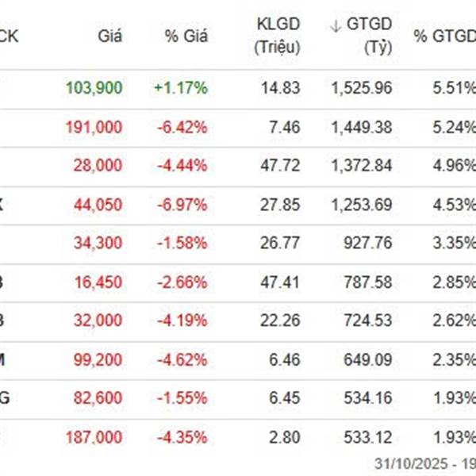Click the volume cell 47.72
This screenshot has height=476, width=476.
282,166
